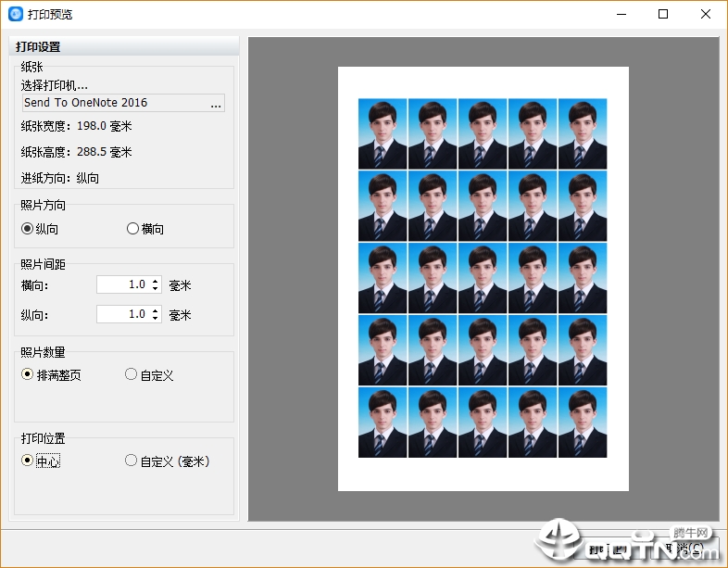Increase vertical photo spacing with up arrow
This screenshot has height=568, width=728.
[156, 310]
